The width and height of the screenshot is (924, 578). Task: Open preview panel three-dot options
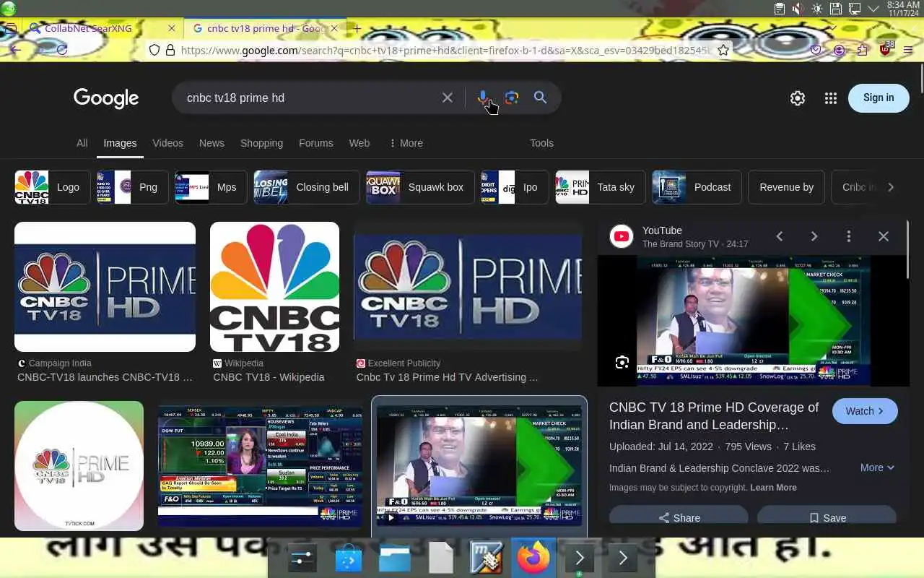tap(849, 236)
